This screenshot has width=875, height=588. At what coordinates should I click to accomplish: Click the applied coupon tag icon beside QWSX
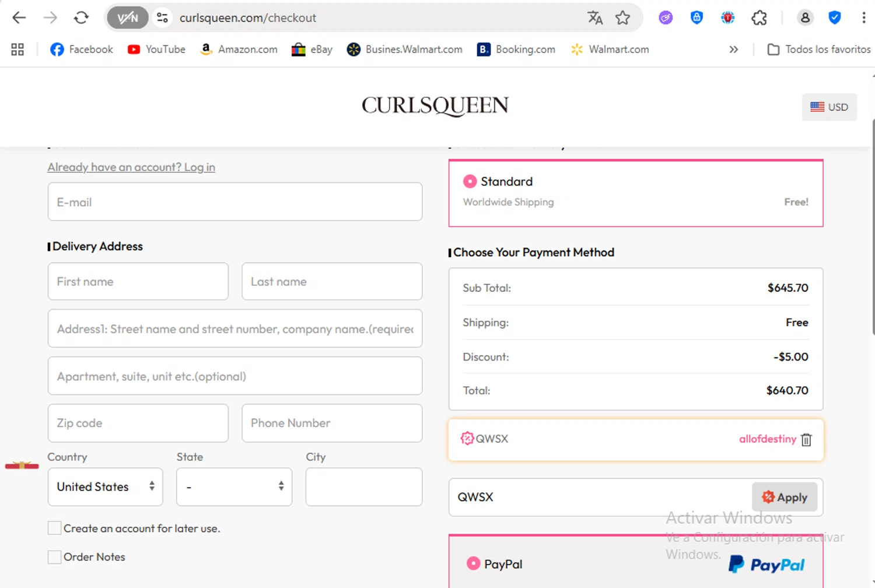point(467,438)
